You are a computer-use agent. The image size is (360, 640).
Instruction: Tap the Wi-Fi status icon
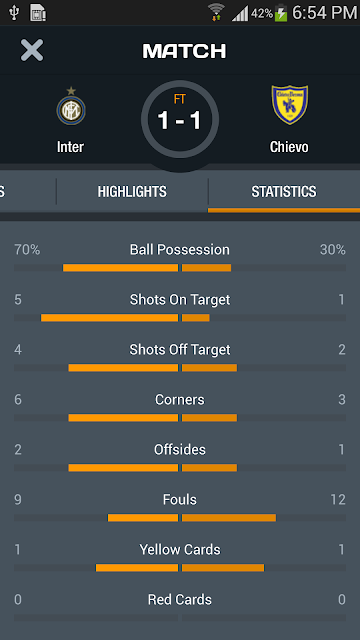pos(216,12)
